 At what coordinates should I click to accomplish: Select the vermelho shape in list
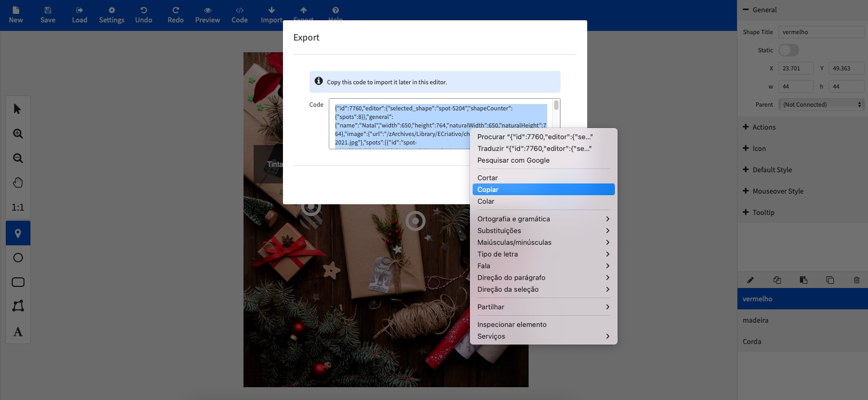click(x=802, y=299)
